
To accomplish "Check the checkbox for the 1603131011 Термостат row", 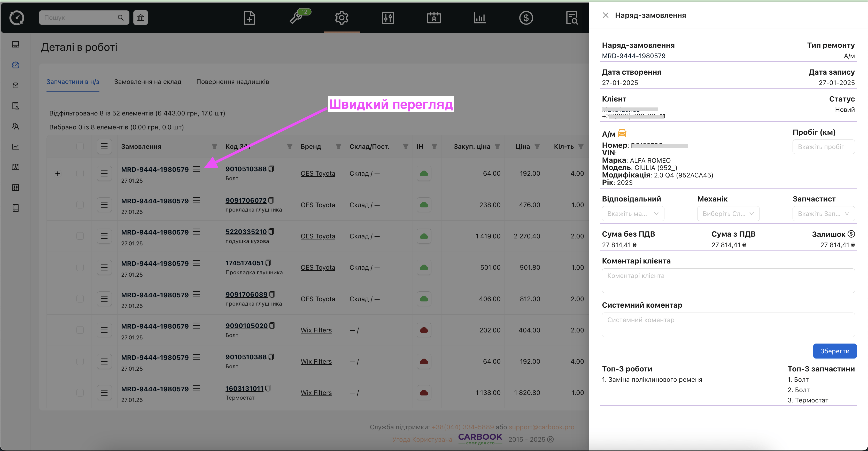I will click(80, 393).
